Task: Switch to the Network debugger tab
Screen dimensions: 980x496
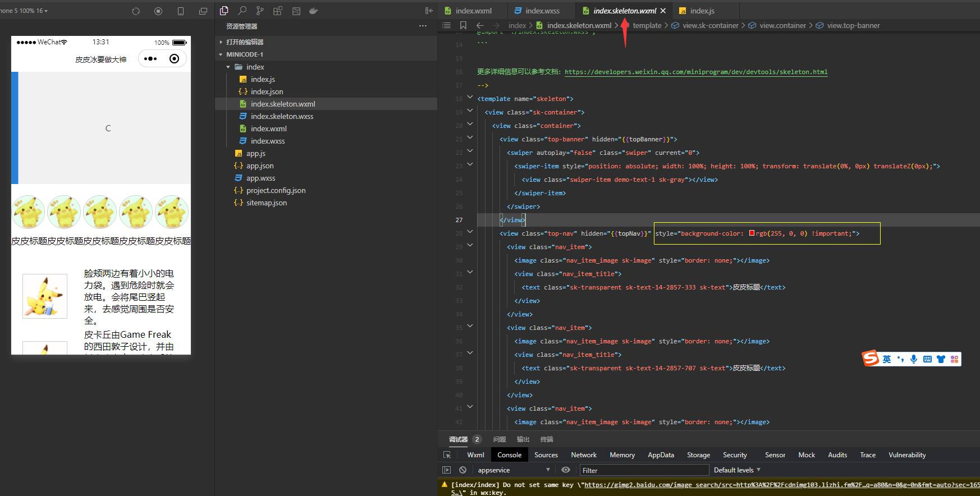Action: [x=584, y=455]
